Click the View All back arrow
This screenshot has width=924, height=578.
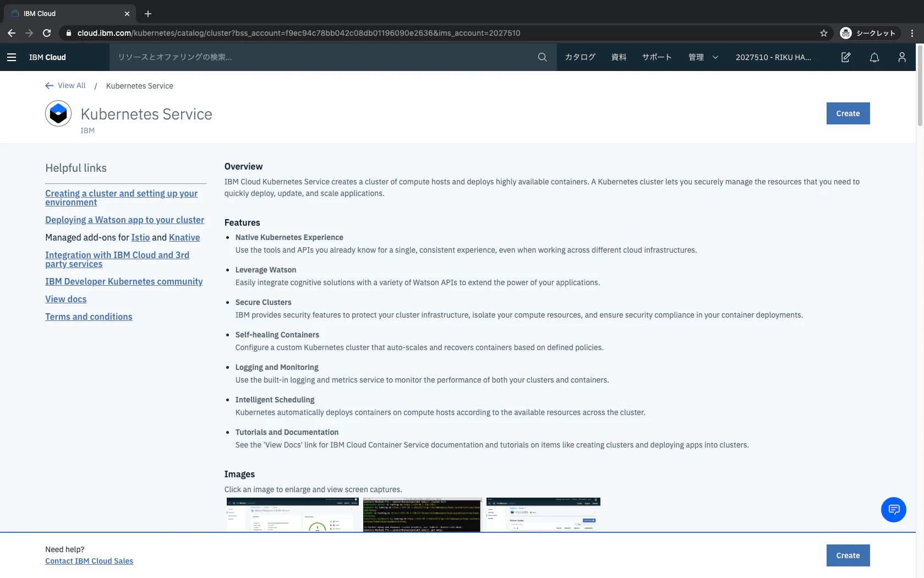coord(50,86)
